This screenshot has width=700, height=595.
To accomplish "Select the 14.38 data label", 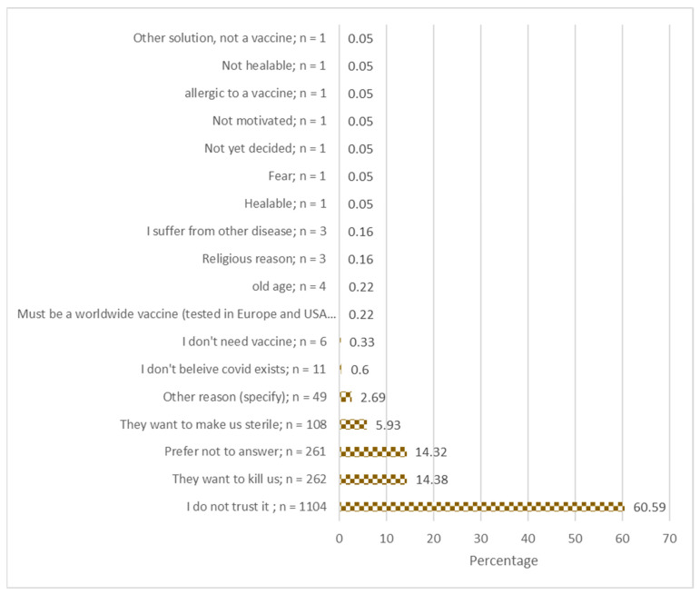I will [431, 480].
